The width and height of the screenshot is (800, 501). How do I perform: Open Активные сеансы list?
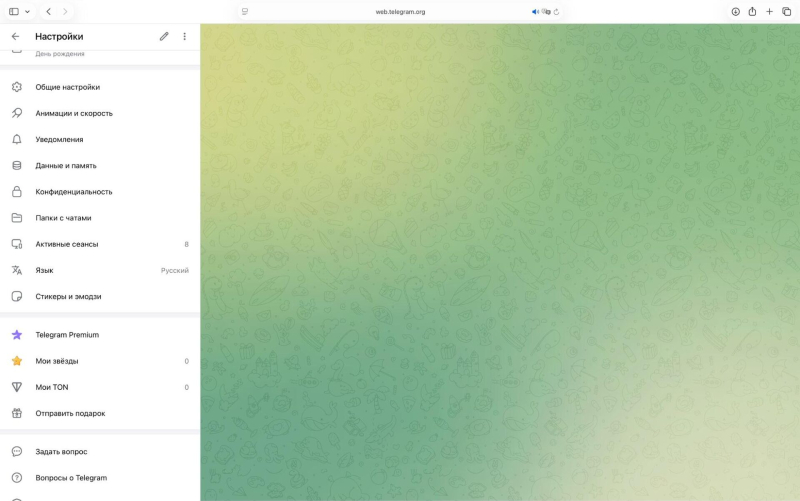point(67,244)
